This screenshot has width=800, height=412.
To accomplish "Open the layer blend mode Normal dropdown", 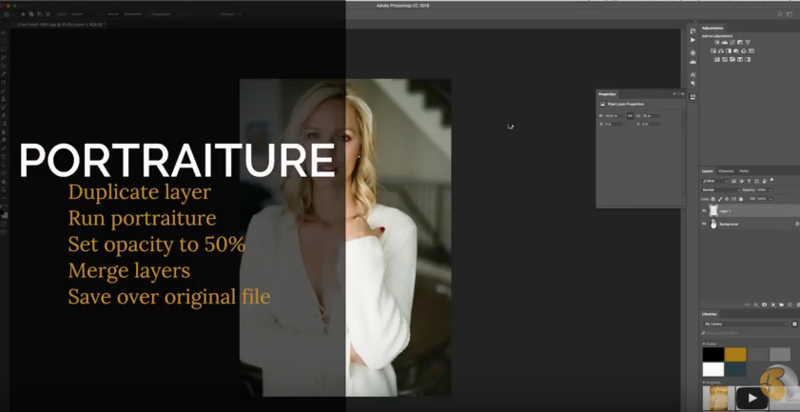I will tap(720, 190).
